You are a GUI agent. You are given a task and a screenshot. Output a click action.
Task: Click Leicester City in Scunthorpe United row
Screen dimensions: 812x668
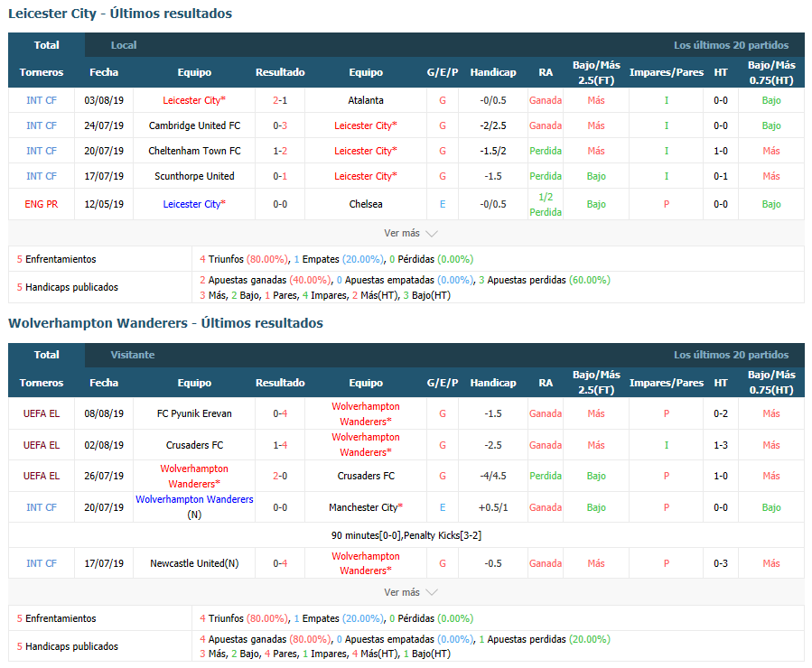[366, 176]
